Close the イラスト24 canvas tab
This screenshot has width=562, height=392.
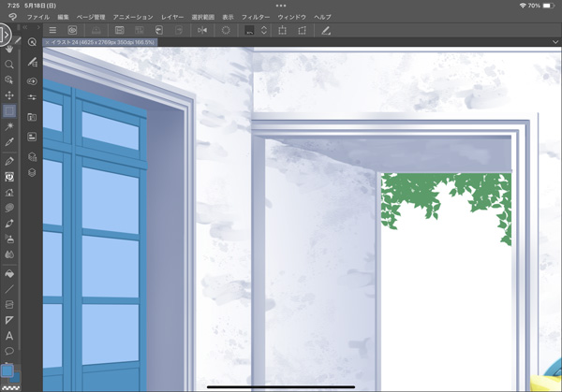47,43
